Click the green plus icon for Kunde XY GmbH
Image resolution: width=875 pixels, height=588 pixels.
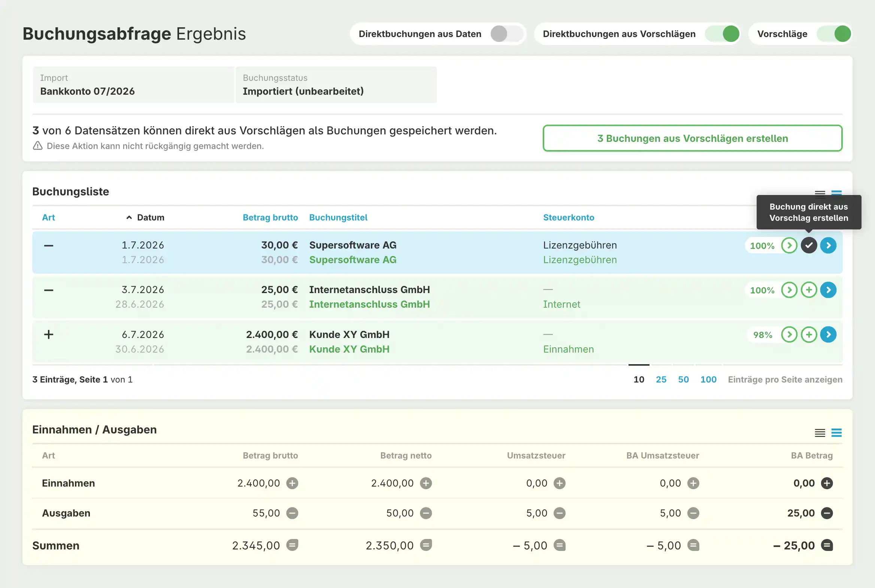pos(809,335)
